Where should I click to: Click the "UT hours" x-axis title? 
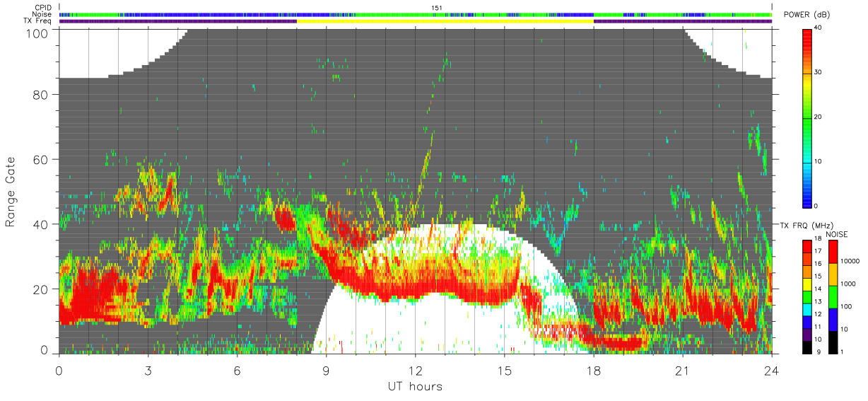[415, 386]
